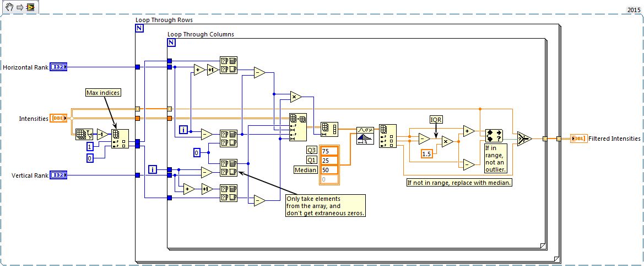
Task: Select the In Range and Coerce function
Action: click(494, 136)
